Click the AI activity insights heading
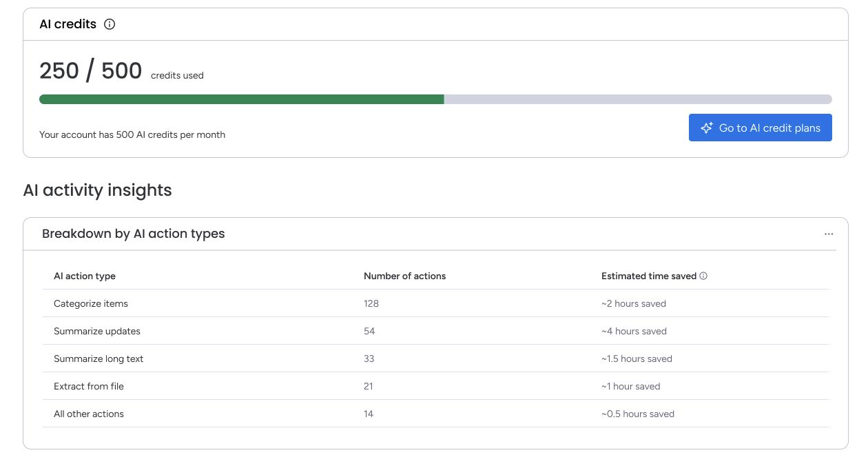The height and width of the screenshot is (455, 868). (x=97, y=190)
